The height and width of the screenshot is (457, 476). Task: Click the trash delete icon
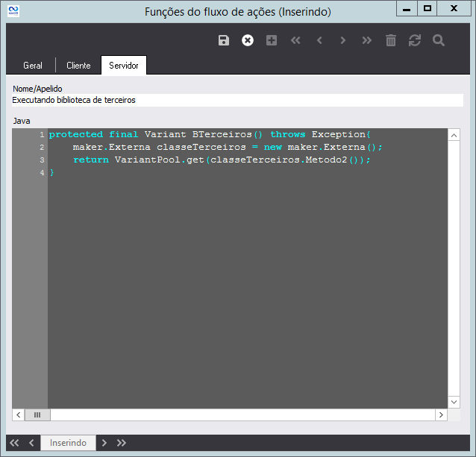click(x=391, y=40)
